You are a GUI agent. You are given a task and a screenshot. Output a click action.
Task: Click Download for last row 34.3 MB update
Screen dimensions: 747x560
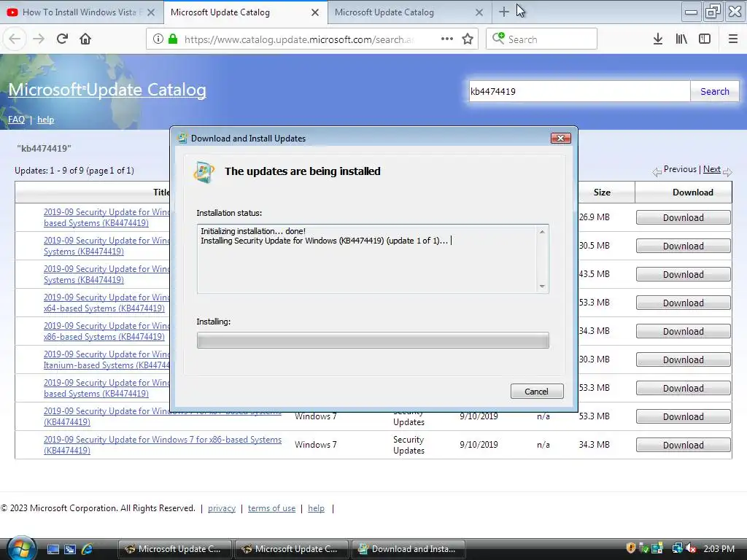tap(683, 446)
